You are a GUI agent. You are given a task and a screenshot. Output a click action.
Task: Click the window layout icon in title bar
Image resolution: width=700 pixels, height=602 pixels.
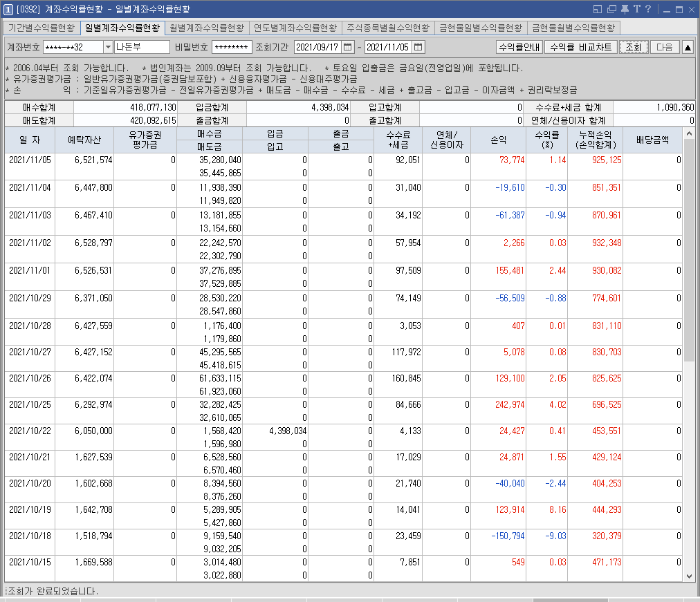pyautogui.click(x=598, y=9)
